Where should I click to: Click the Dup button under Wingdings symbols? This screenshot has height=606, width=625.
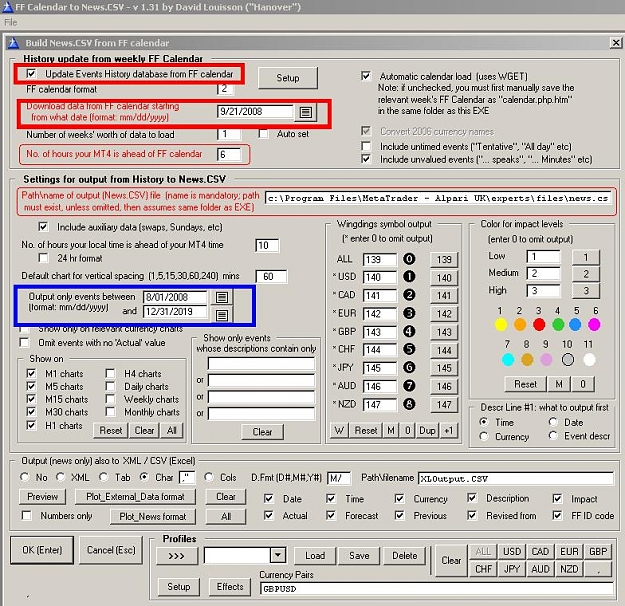pos(427,431)
